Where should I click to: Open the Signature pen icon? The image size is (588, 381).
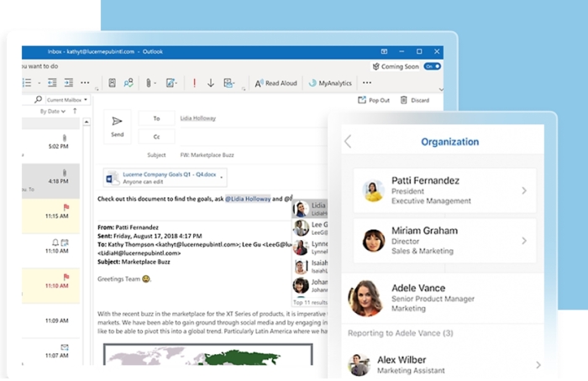tap(171, 83)
